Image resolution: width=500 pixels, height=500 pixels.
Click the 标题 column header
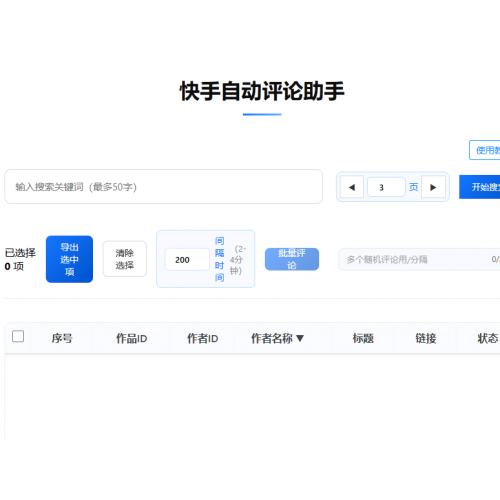tap(363, 338)
